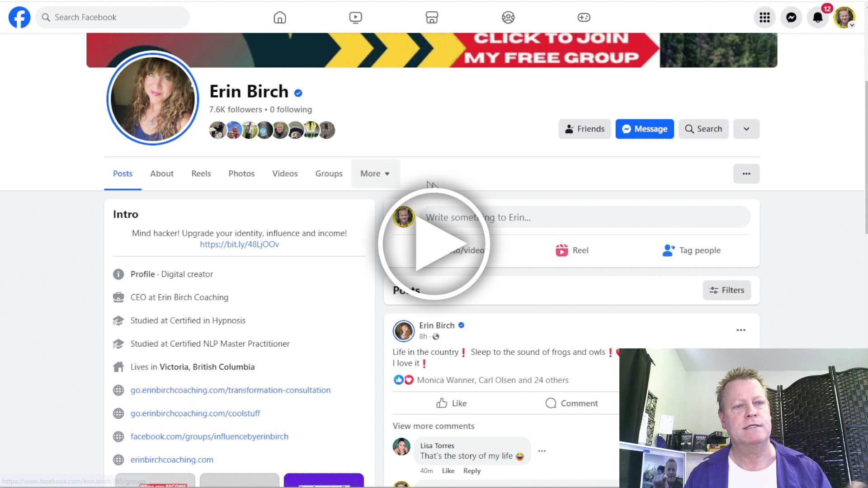
Task: Open post options three-dot menu on Erin's post
Action: 741,330
